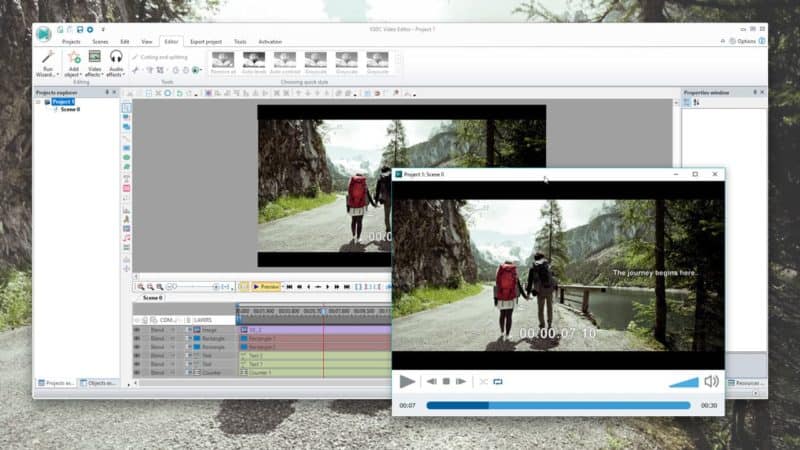Select Project 1 in Projects explorer
Viewport: 800px width, 450px height.
pyautogui.click(x=63, y=102)
